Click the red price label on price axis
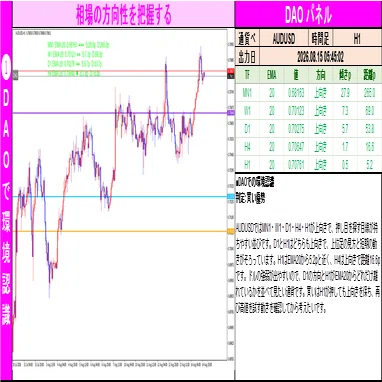Viewport: 382px width, 382px height. 230,71
